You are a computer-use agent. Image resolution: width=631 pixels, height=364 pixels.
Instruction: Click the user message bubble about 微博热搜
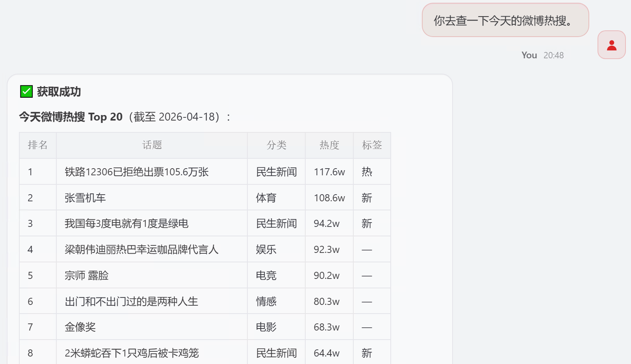point(505,20)
